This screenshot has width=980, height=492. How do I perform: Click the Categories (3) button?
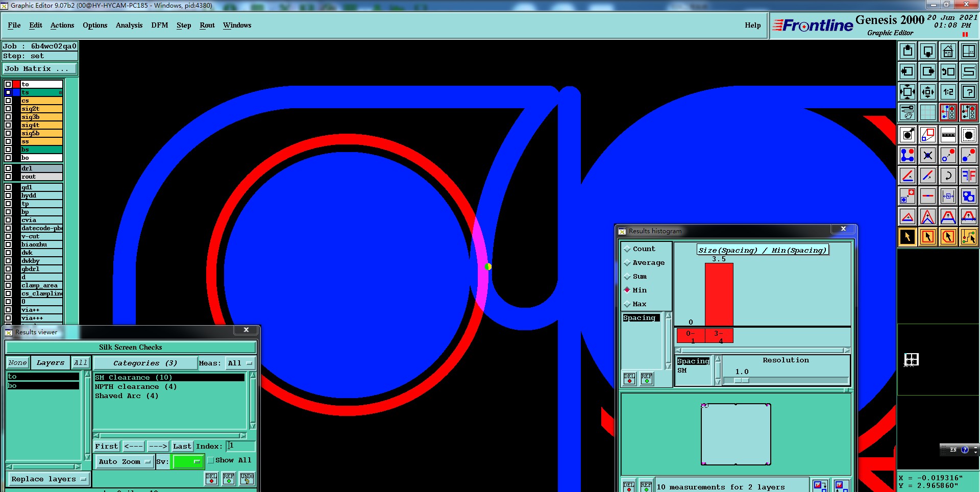[145, 363]
